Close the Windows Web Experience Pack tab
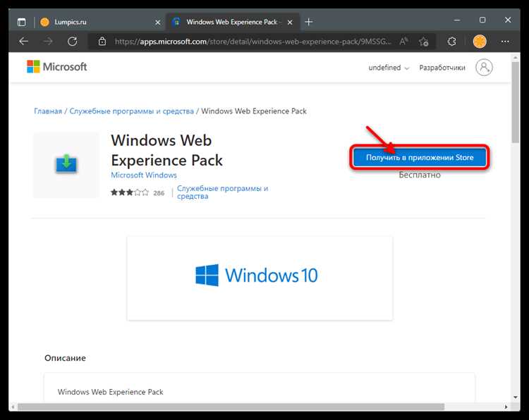 tap(290, 23)
